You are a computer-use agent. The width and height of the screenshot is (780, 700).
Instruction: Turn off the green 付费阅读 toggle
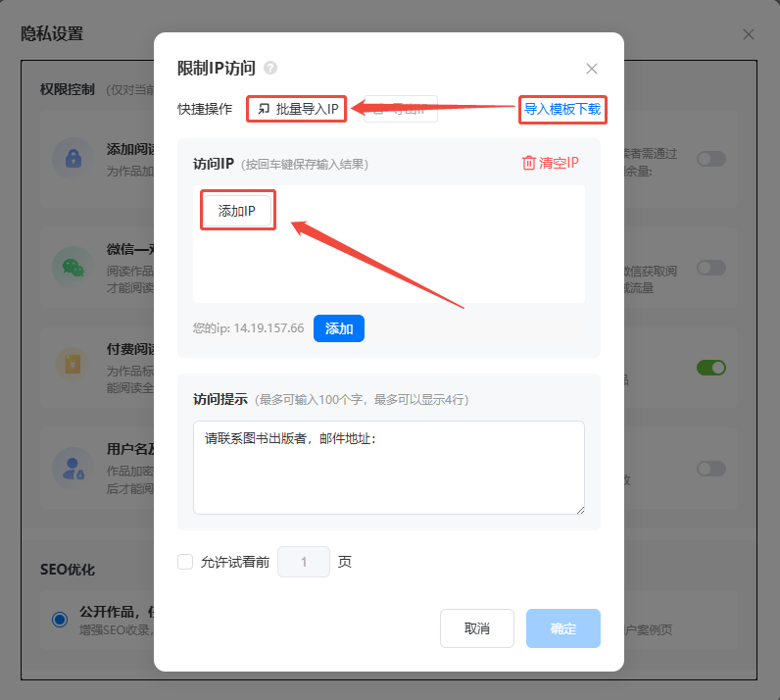(710, 368)
